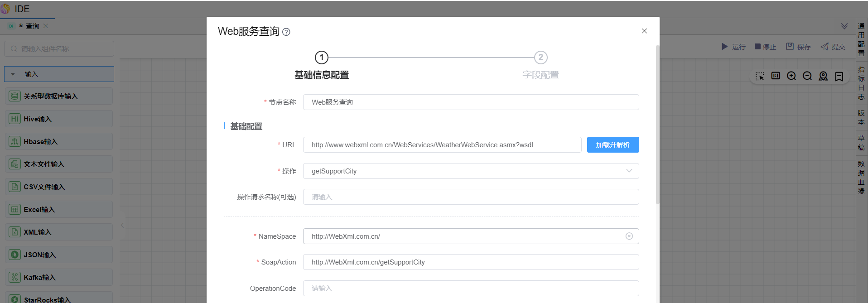Click the URL input field
This screenshot has width=868, height=303.
[x=442, y=145]
